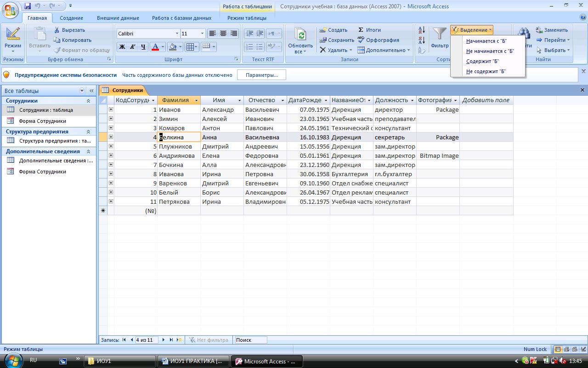The width and height of the screenshot is (588, 368).
Task: Close the security warning bar
Action: (x=583, y=71)
